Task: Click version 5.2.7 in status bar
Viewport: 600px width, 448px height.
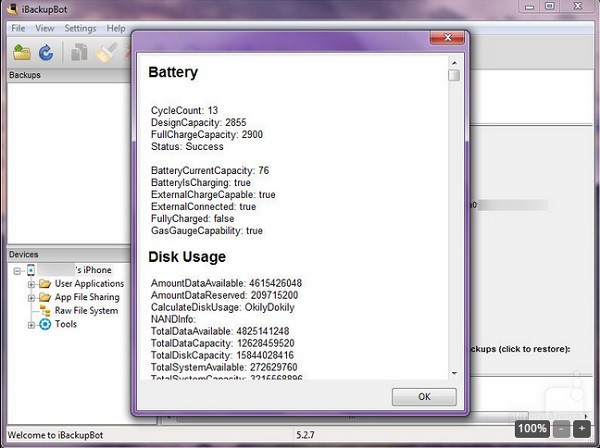Action: tap(305, 435)
